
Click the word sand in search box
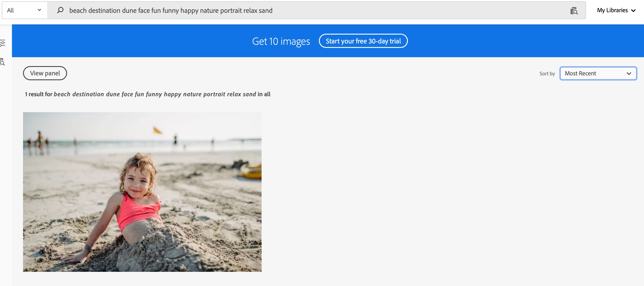[266, 10]
